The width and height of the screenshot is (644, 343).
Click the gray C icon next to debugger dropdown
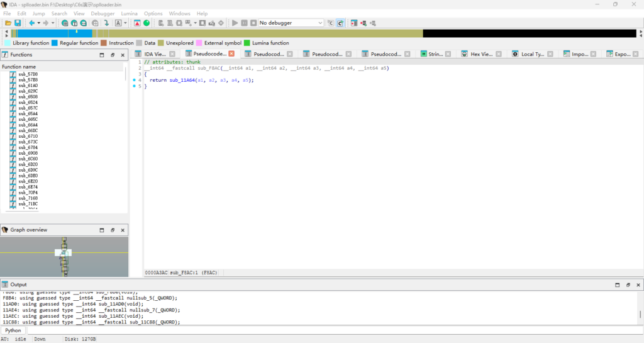coord(331,23)
